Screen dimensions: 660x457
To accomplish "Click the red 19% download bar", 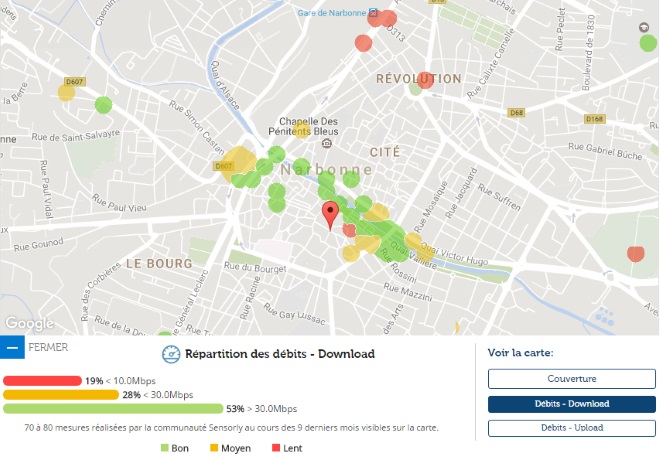I will [x=42, y=381].
